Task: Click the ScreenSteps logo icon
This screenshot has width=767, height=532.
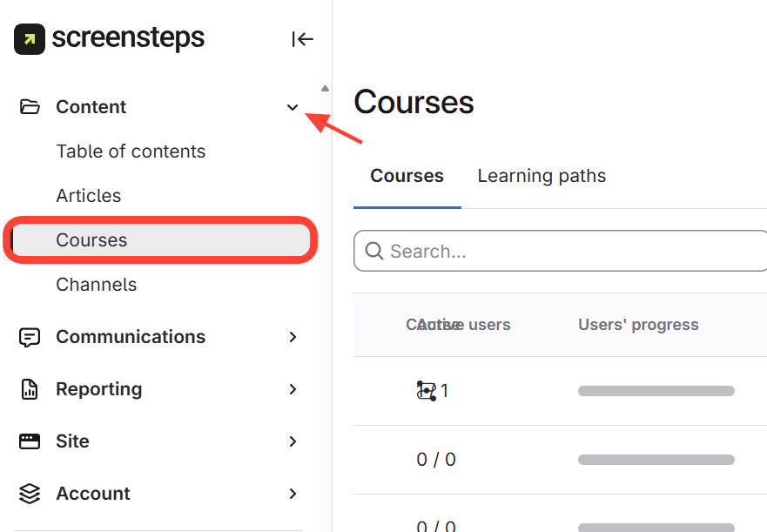Action: 30,39
